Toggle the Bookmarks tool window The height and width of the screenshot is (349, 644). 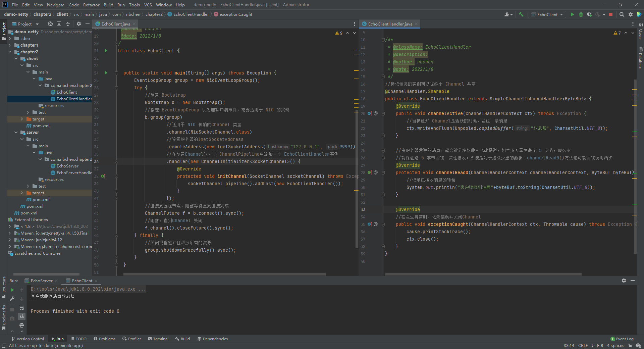coord(4,317)
